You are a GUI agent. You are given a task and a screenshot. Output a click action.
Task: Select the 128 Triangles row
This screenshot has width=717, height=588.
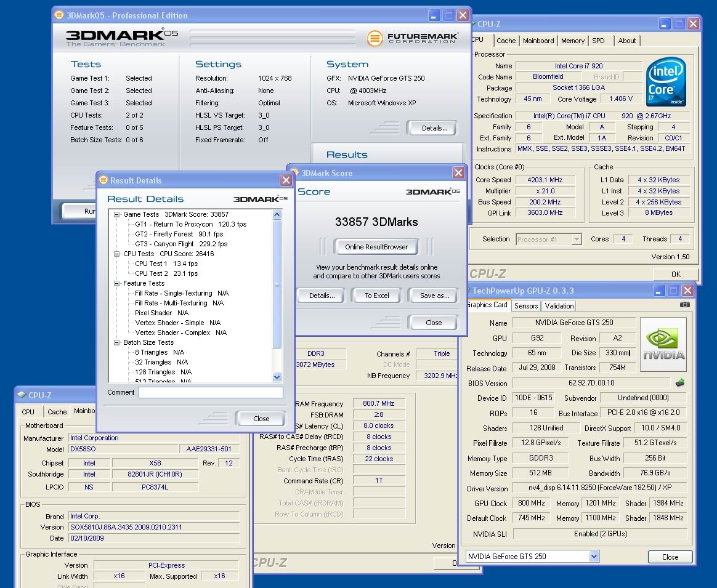coord(163,372)
